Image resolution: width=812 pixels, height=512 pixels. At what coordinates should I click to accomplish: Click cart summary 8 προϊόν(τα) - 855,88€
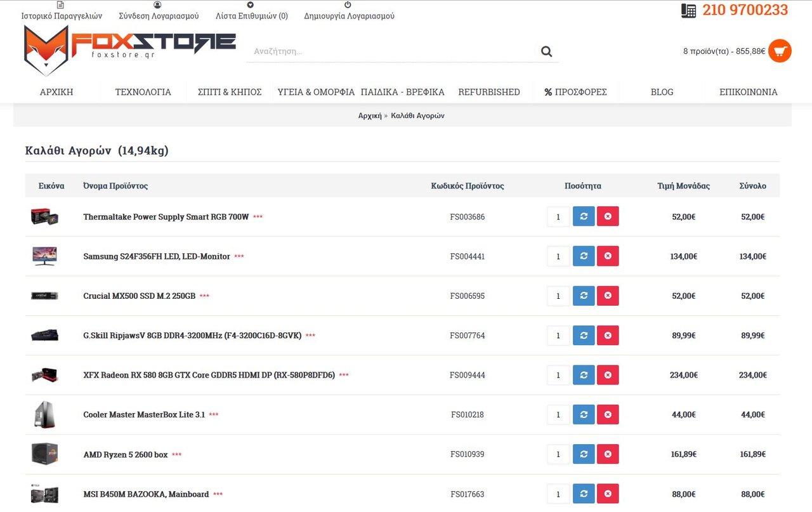pyautogui.click(x=724, y=51)
